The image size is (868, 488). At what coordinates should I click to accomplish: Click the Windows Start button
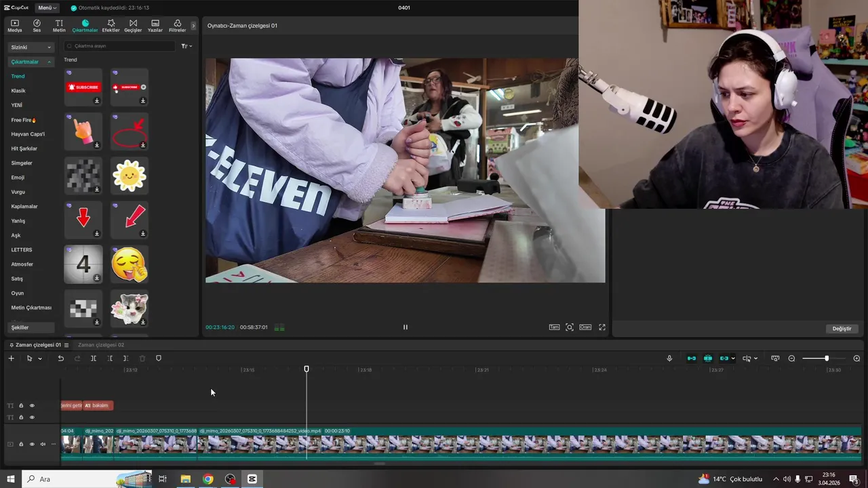tap(10, 479)
